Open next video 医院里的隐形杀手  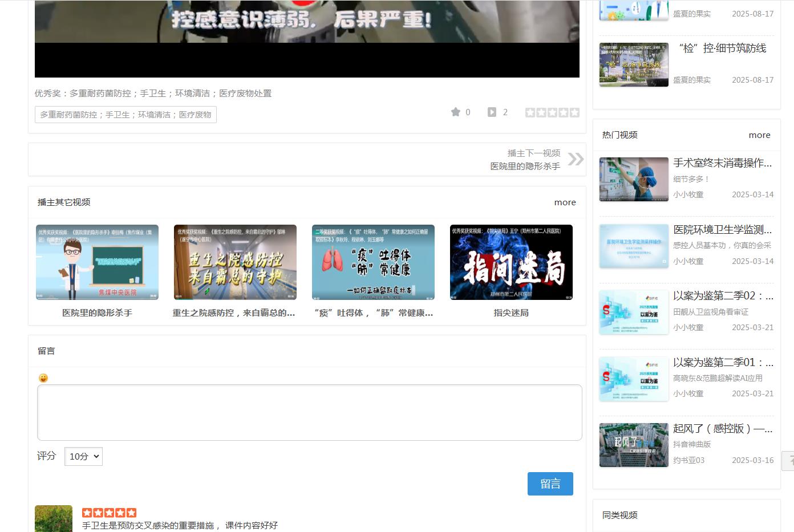pyautogui.click(x=524, y=166)
